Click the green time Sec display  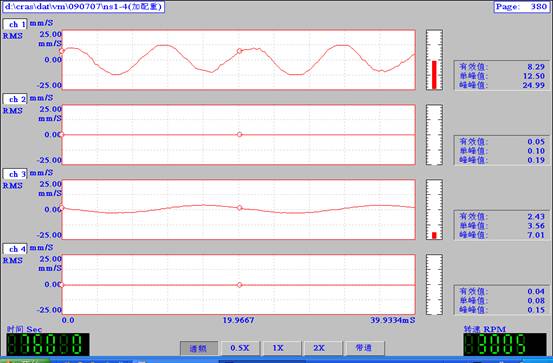pyautogui.click(x=48, y=344)
